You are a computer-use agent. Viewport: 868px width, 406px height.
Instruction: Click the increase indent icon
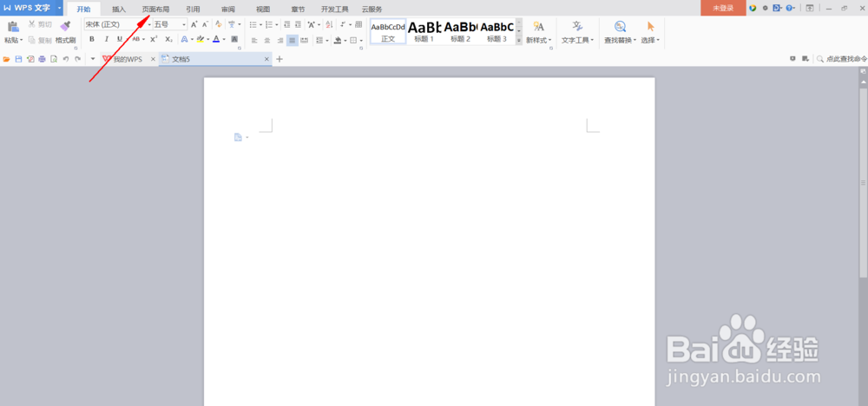298,24
